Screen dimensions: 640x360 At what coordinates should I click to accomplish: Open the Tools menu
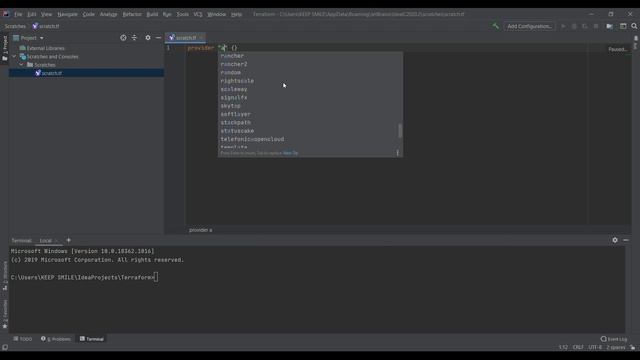tap(182, 14)
